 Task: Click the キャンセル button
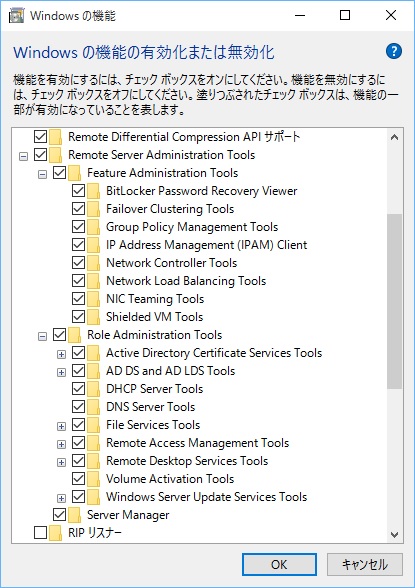point(365,564)
